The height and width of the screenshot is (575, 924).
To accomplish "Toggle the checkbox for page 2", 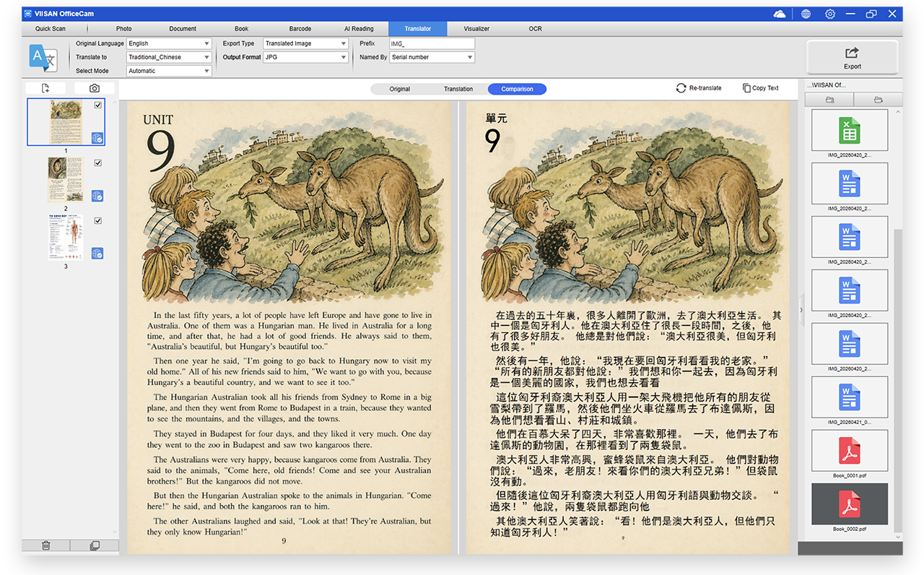I will point(98,163).
